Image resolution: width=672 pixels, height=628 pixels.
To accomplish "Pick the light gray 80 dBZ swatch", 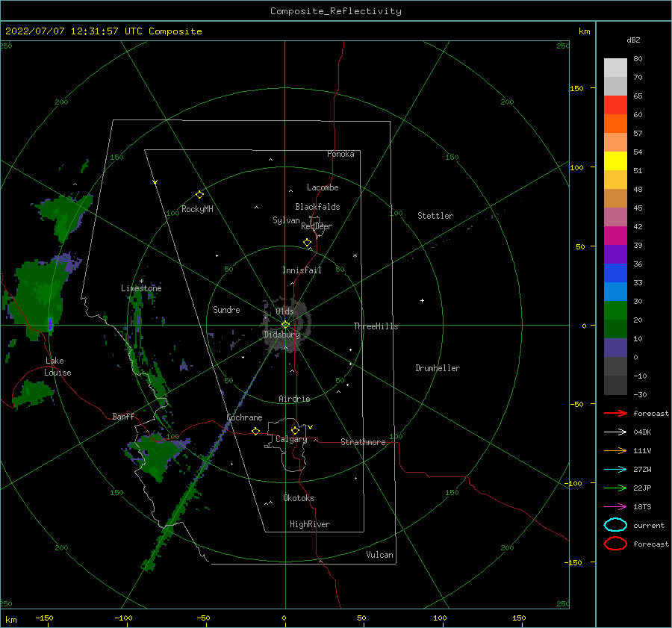I will coord(615,67).
